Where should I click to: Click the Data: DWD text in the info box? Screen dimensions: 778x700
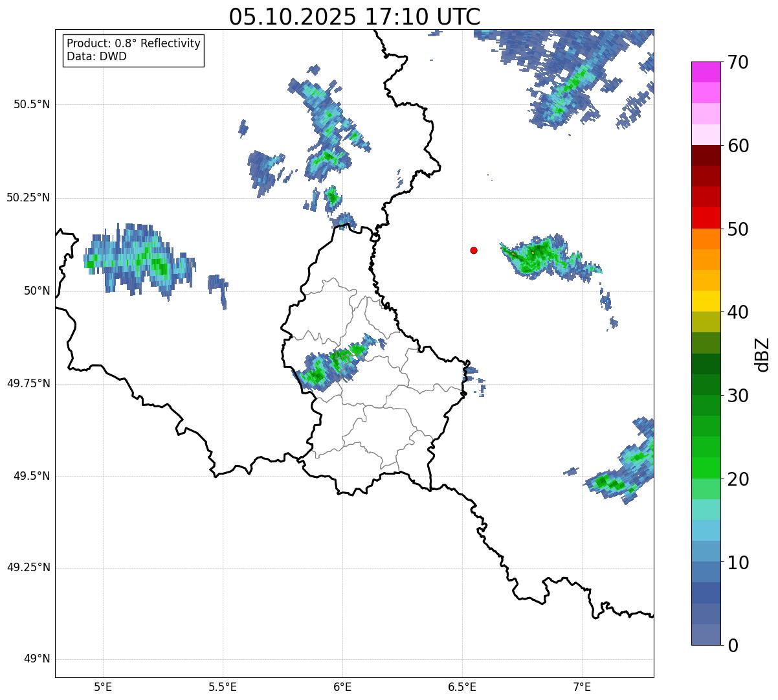point(96,56)
